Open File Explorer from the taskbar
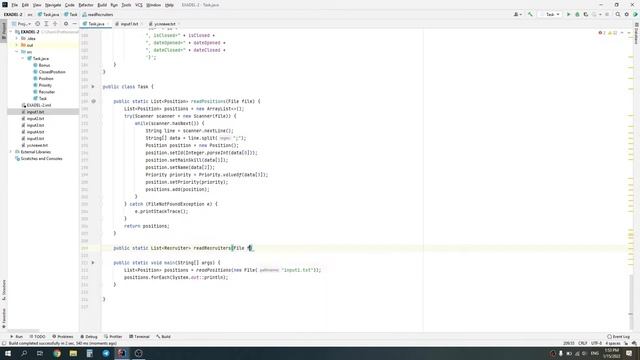This screenshot has height=360, width=640. (x=73, y=353)
